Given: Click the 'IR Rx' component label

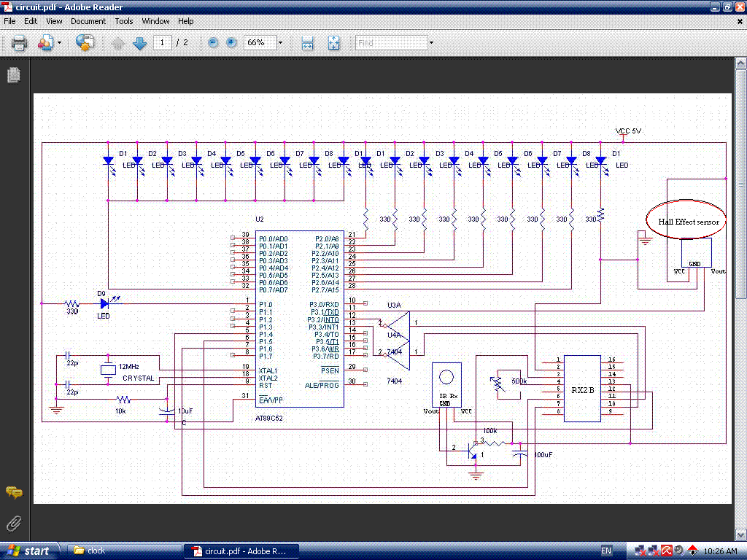Looking at the screenshot, I should tap(449, 396).
